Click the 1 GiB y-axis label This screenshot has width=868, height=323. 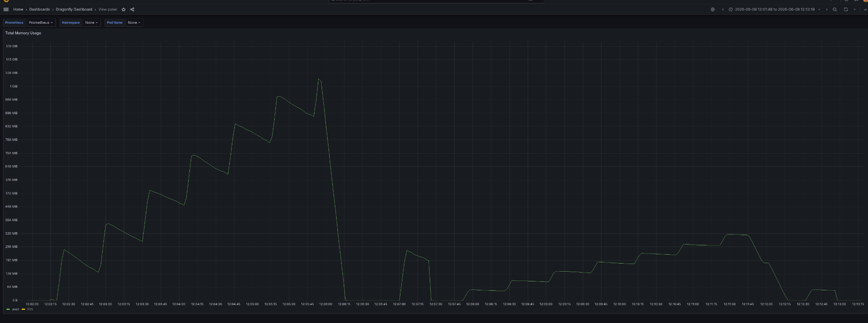14,86
